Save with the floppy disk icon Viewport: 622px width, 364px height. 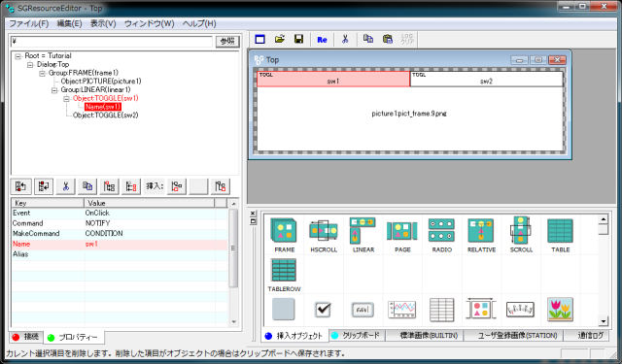tap(298, 39)
